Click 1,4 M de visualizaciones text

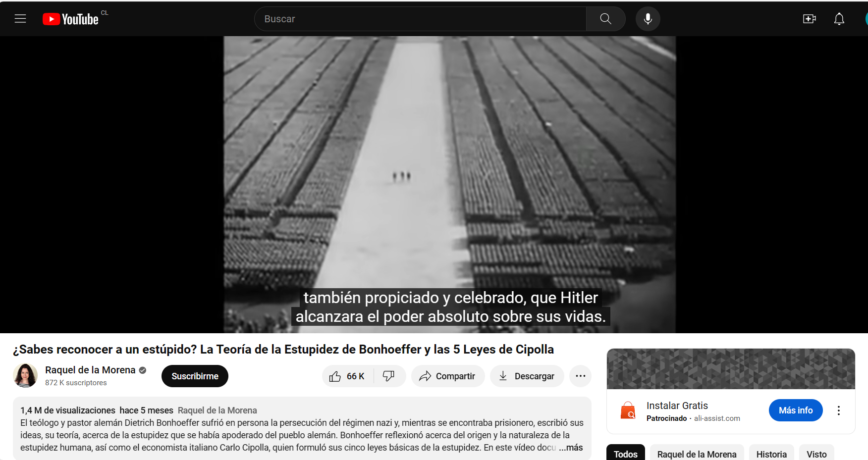tap(68, 410)
